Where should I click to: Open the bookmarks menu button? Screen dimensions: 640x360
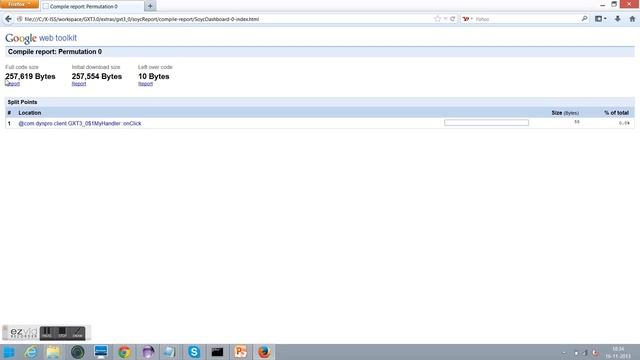click(600, 19)
